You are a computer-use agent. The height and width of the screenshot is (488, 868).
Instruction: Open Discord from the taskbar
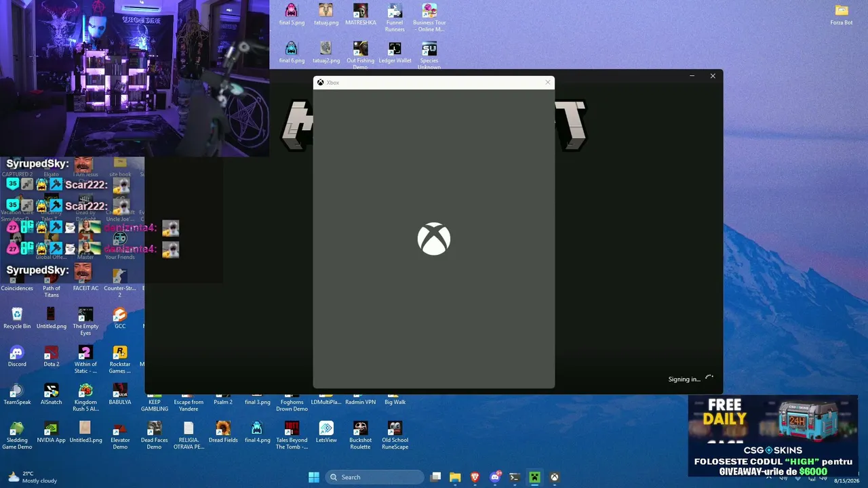495,477
